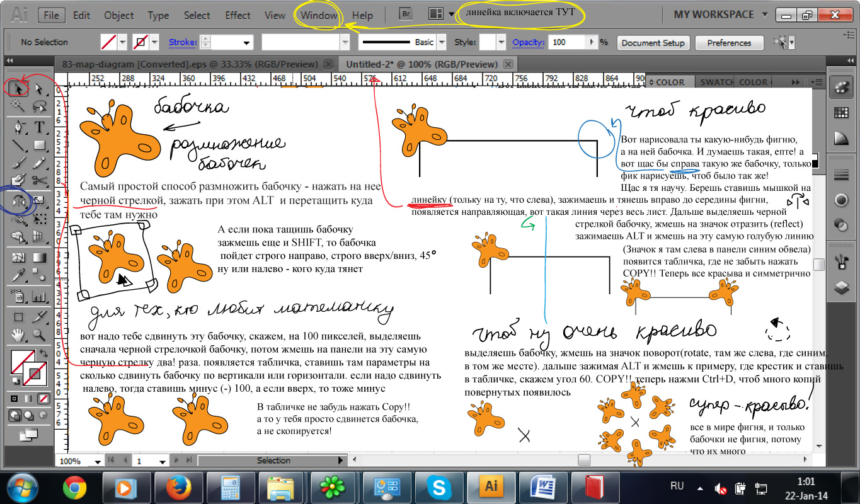Open MY WORKSPACE switcher dropdown
The image size is (860, 504).
coord(765,14)
